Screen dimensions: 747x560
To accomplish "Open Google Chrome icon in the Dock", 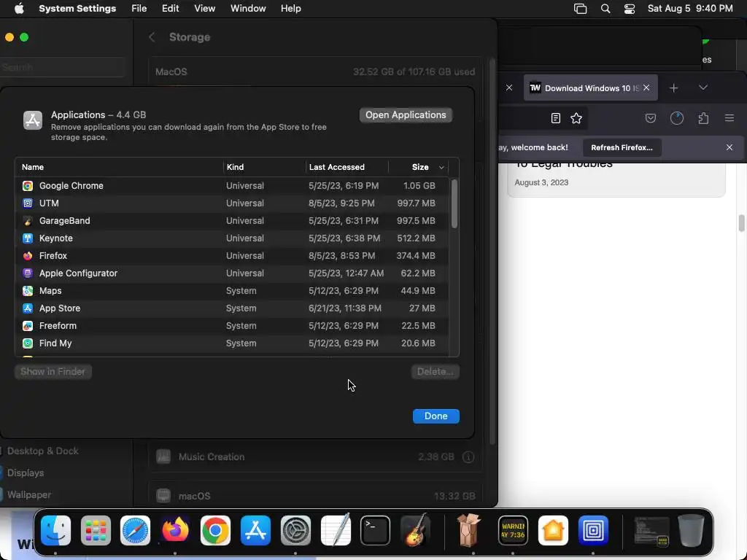I will pos(215,530).
